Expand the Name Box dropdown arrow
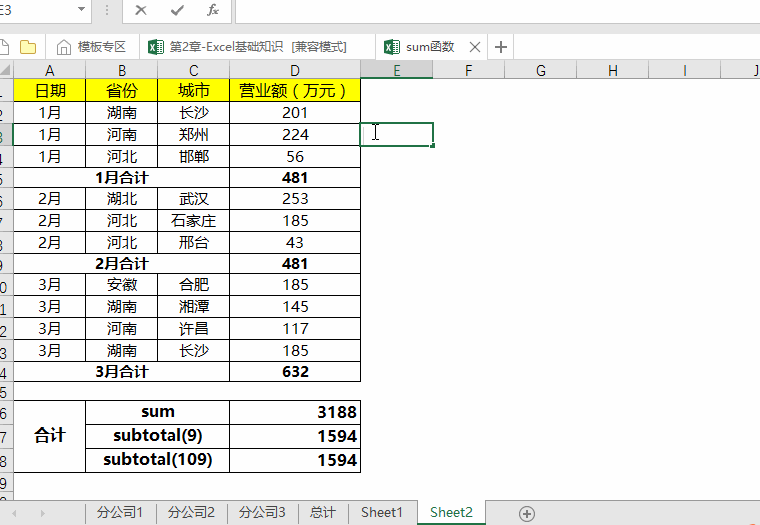760x525 pixels. [81, 9]
